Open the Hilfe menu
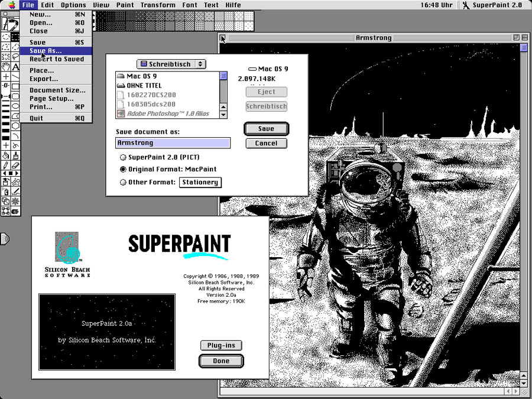Screen dimensions: 532x399 click(233, 5)
